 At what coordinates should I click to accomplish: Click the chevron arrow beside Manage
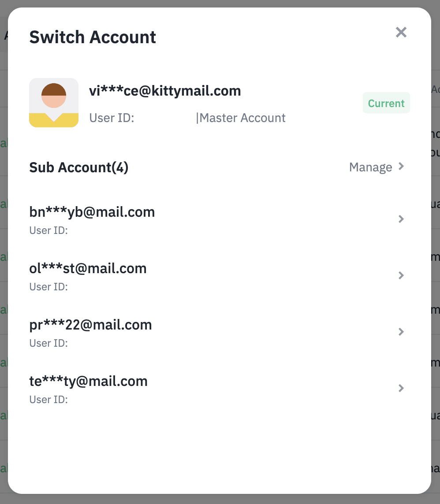tap(401, 167)
